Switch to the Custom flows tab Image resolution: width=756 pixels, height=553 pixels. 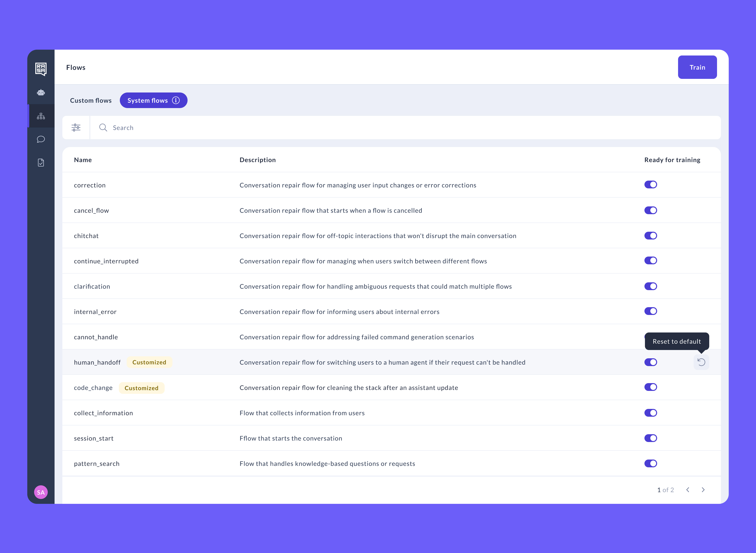click(x=91, y=101)
